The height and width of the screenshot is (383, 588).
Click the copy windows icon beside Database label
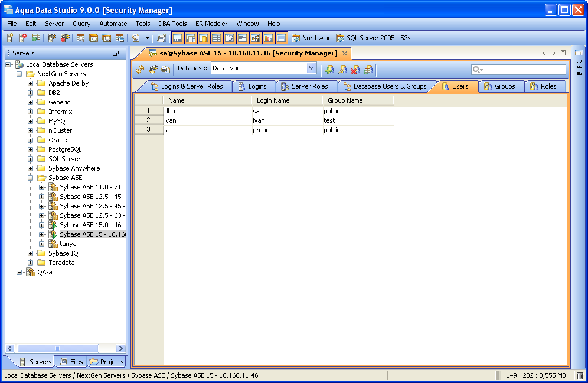[165, 69]
